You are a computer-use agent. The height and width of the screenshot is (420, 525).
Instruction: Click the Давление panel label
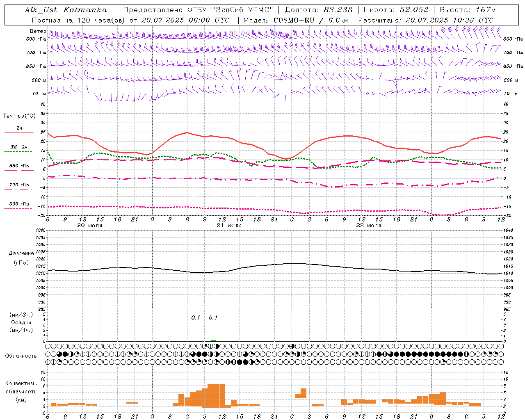tap(21, 253)
